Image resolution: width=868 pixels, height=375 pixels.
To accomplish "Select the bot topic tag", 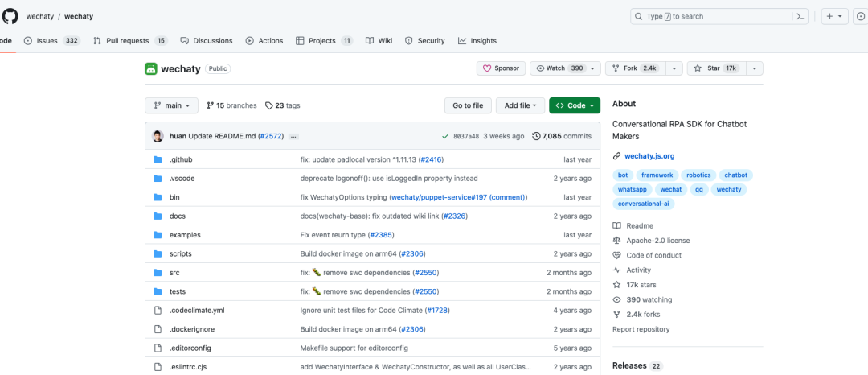I will pos(623,175).
